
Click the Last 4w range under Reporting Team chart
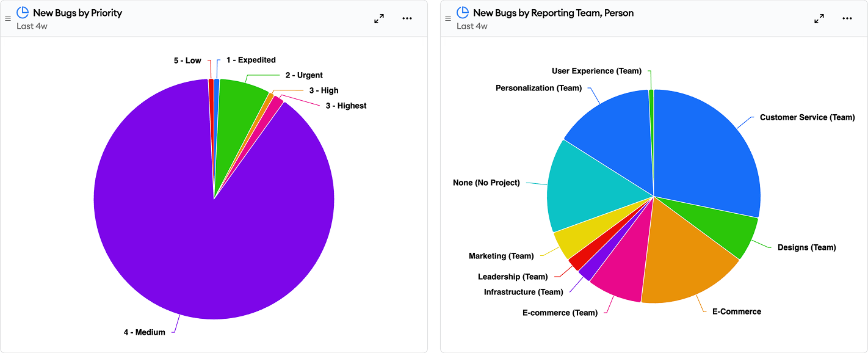pos(472,26)
